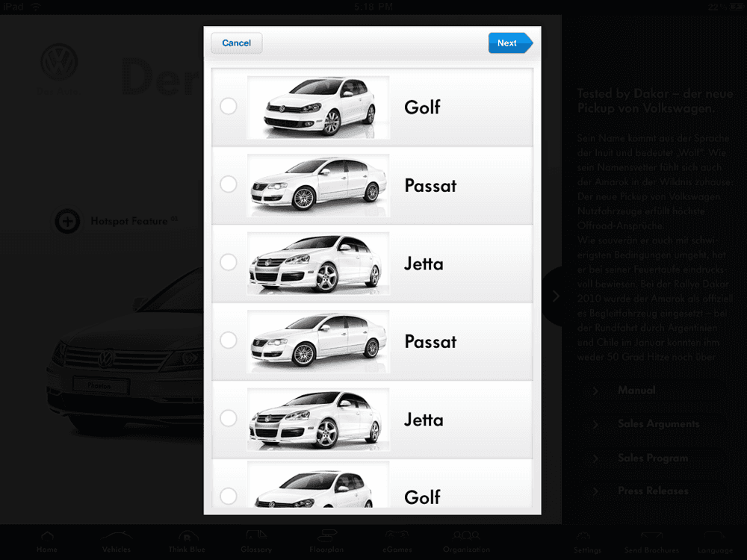The height and width of the screenshot is (560, 747).
Task: Click the 'Tested by Dakar' headline
Action: [655, 101]
